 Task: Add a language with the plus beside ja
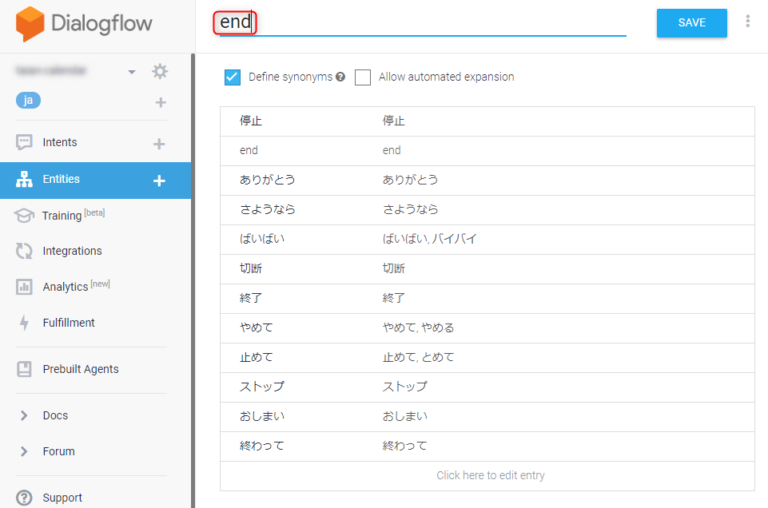pyautogui.click(x=160, y=103)
